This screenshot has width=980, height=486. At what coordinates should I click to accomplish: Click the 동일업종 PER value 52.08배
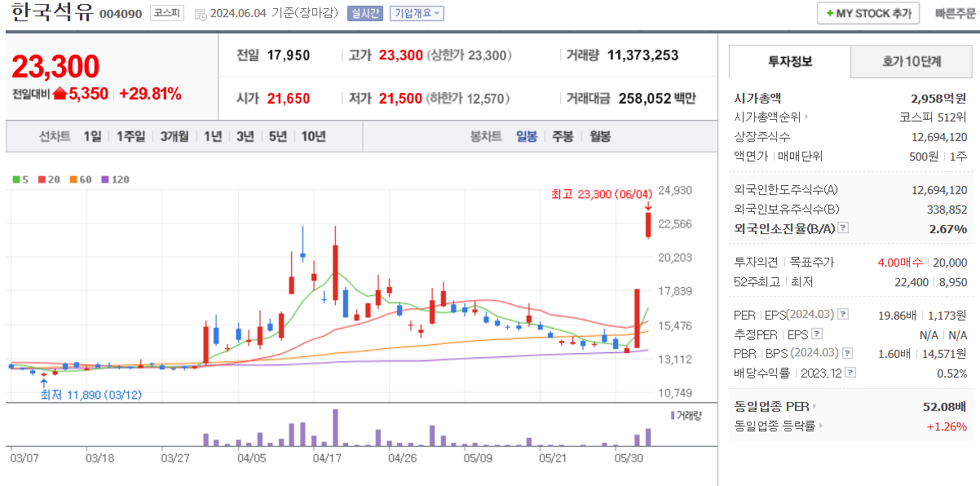click(x=944, y=406)
